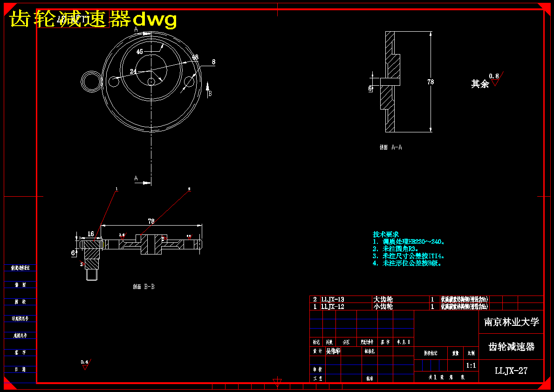
Task: Select balloon number '2' leader label
Action: click(x=189, y=189)
